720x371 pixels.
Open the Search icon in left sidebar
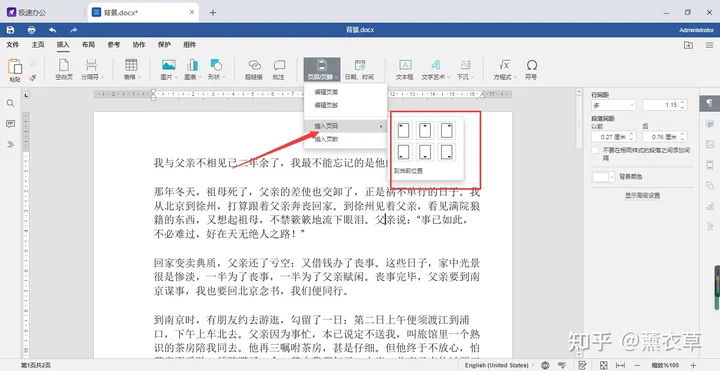point(10,103)
